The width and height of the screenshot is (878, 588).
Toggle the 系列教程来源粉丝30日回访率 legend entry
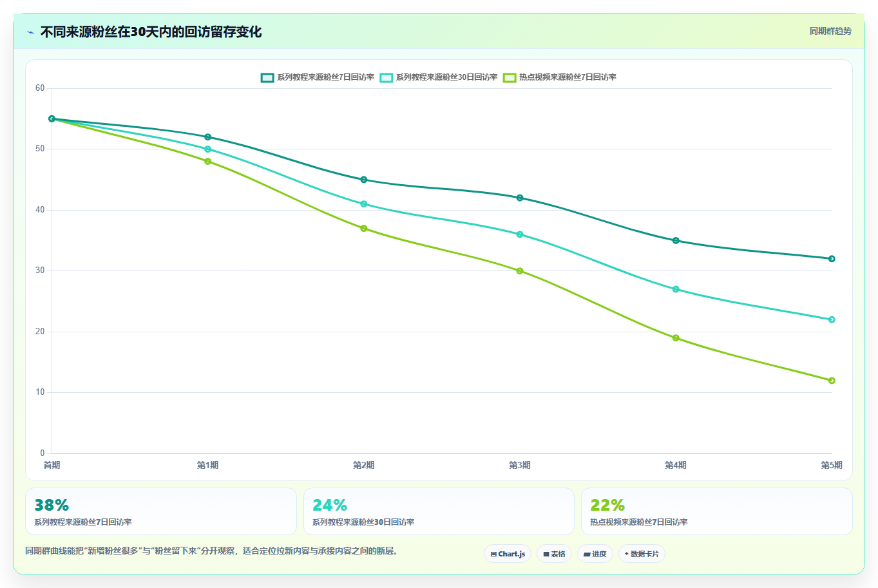pyautogui.click(x=439, y=77)
